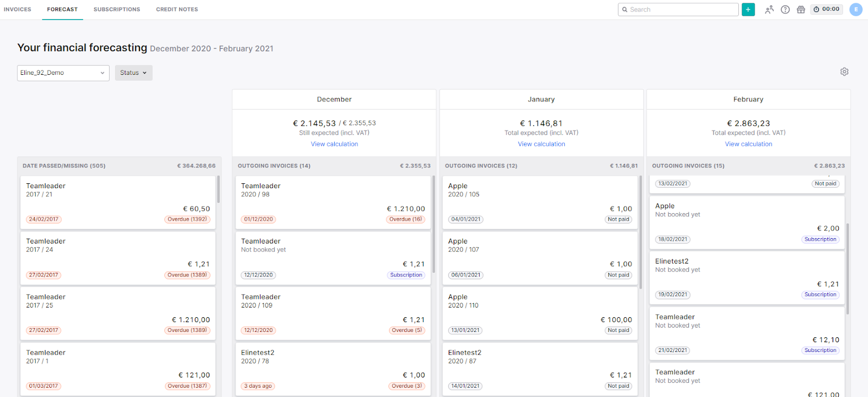Select the Forecast tab
The image size is (868, 397).
click(x=62, y=9)
